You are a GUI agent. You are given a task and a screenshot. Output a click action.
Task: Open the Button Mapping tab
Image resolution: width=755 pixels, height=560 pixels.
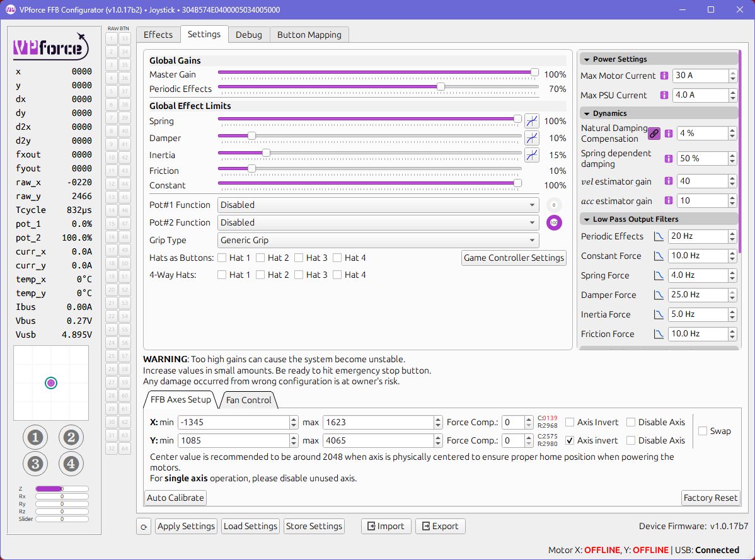click(309, 35)
